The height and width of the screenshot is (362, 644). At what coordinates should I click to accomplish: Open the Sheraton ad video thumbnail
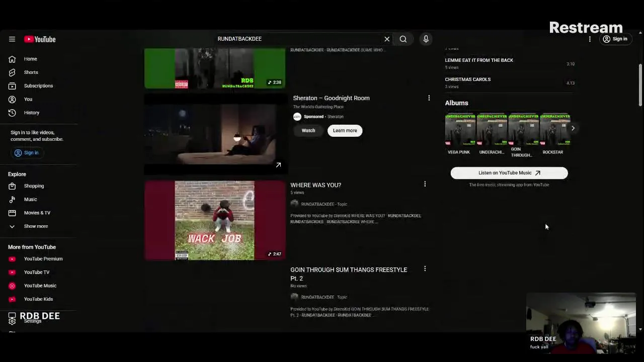pos(215,134)
